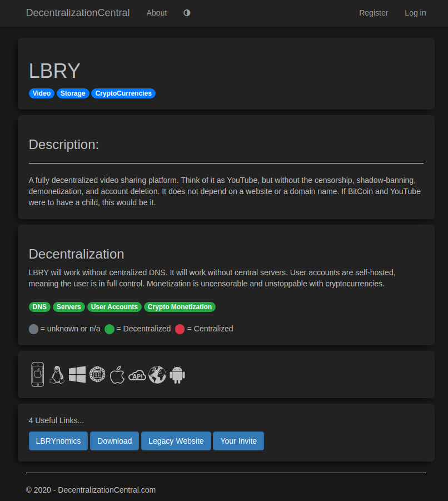Click the LBRY page title

pos(54,71)
